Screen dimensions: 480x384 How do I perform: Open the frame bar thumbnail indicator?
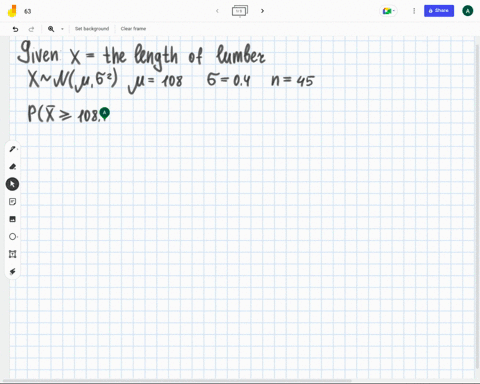(x=240, y=11)
